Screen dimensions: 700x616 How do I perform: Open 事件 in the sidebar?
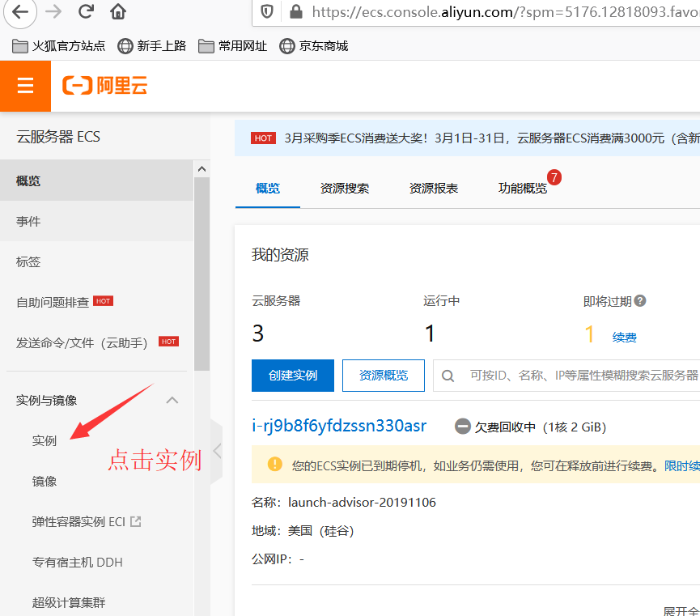96,221
